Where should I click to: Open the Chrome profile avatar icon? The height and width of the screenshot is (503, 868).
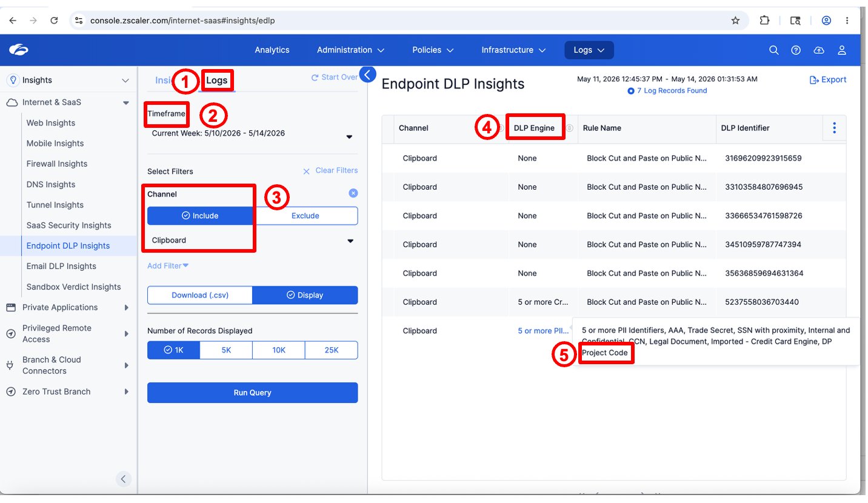826,20
